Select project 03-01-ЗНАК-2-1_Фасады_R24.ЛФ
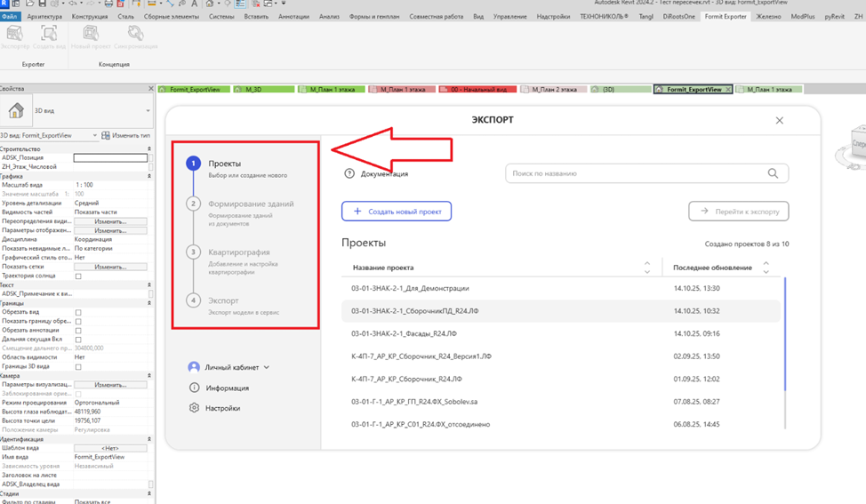866x504 pixels. (x=560, y=333)
